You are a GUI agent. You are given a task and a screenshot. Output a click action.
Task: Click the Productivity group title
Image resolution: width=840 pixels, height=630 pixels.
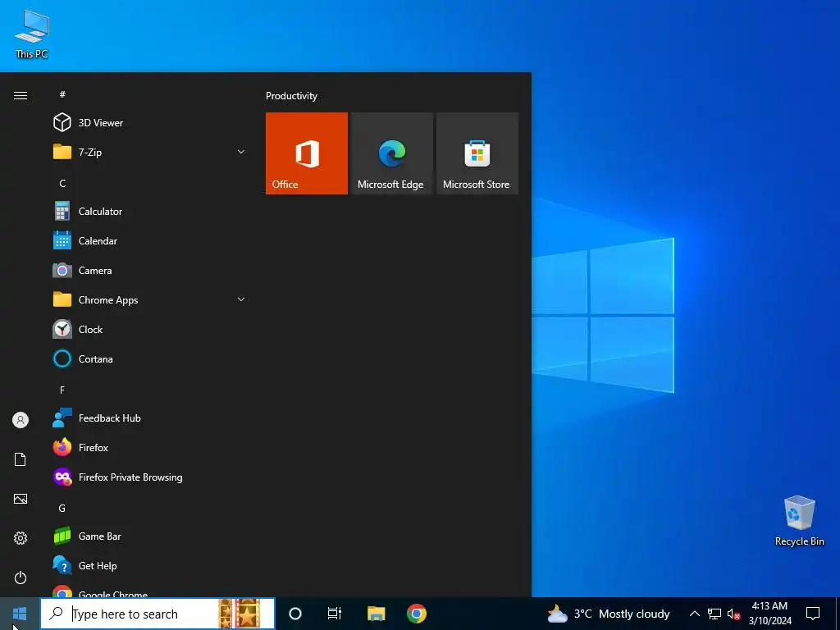pyautogui.click(x=291, y=96)
